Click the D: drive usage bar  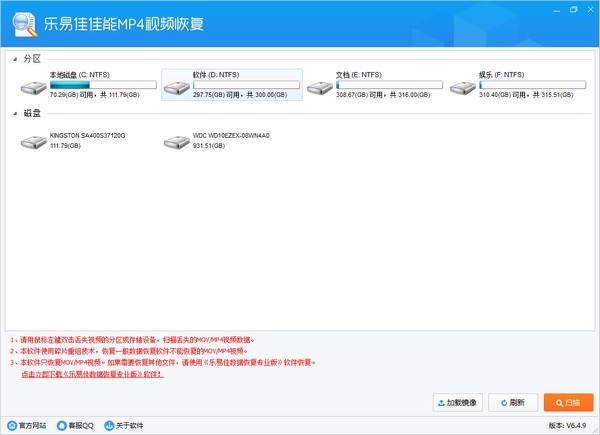click(246, 85)
